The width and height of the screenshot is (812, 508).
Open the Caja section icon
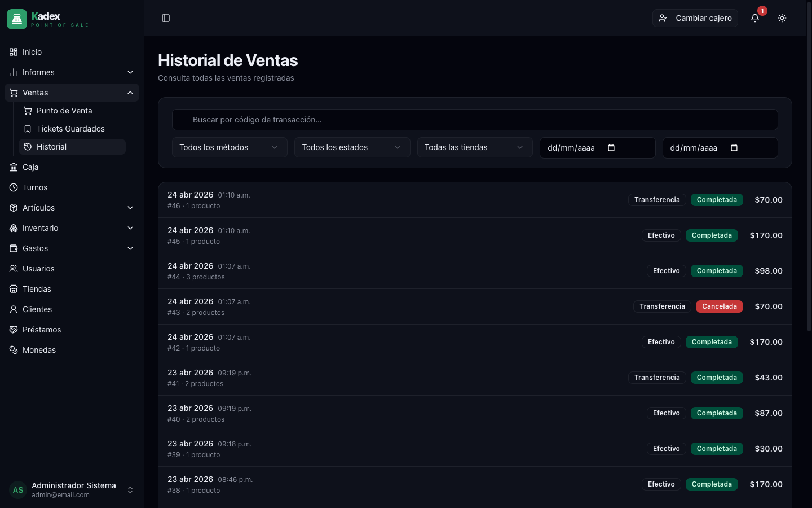(x=13, y=167)
